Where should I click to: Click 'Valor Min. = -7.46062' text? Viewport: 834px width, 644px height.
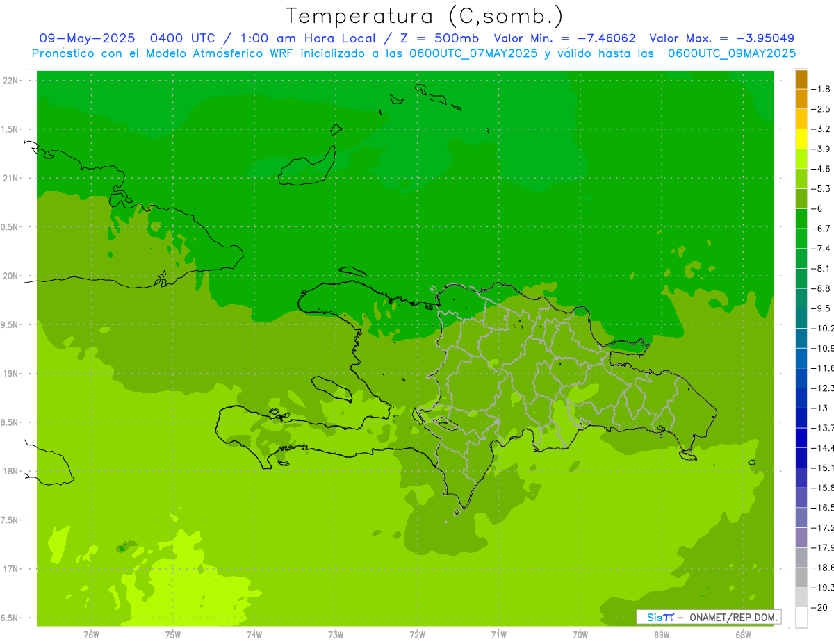click(x=564, y=38)
